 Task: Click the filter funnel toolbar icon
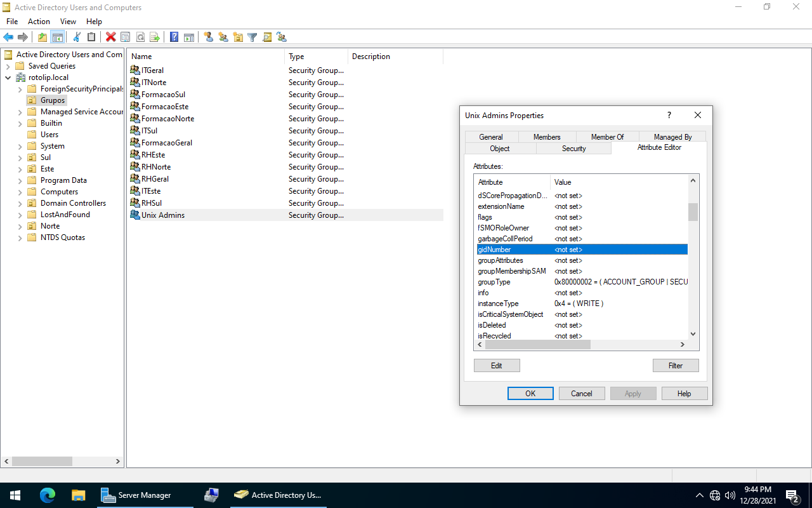coord(252,37)
